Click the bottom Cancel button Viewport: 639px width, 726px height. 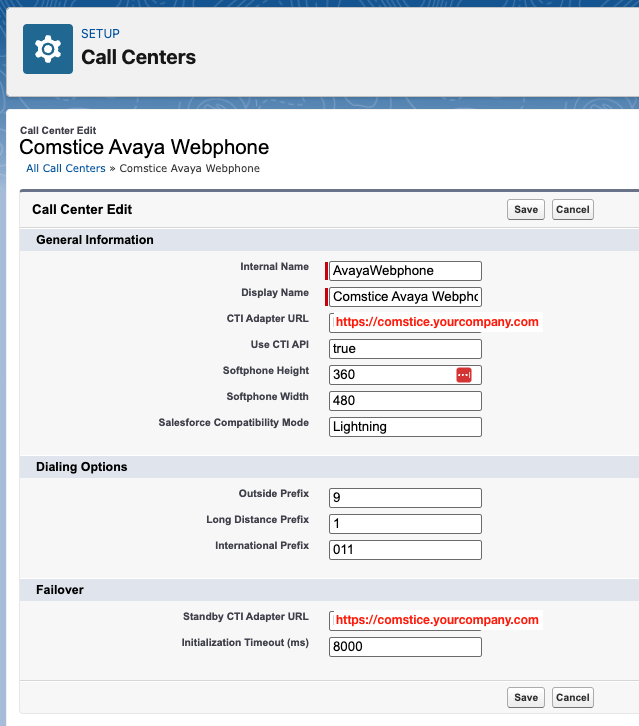(x=573, y=697)
